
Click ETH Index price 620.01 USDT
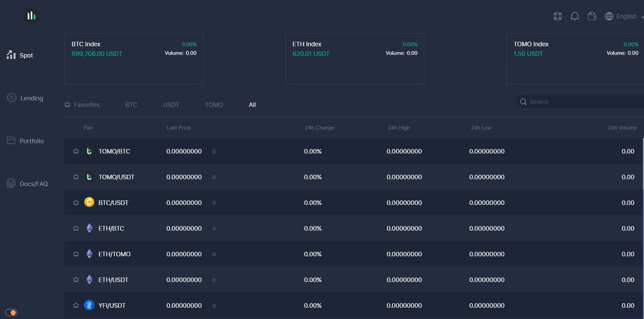pyautogui.click(x=311, y=54)
